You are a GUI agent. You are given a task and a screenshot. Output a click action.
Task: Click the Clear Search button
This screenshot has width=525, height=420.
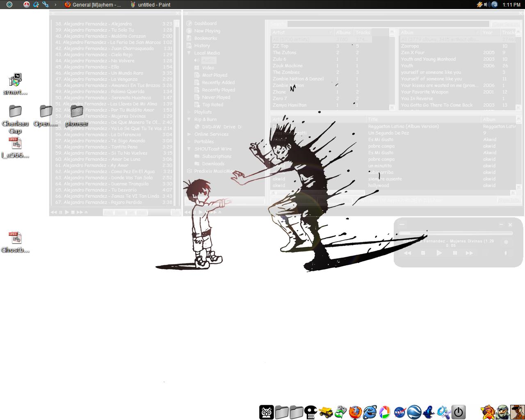(506, 24)
